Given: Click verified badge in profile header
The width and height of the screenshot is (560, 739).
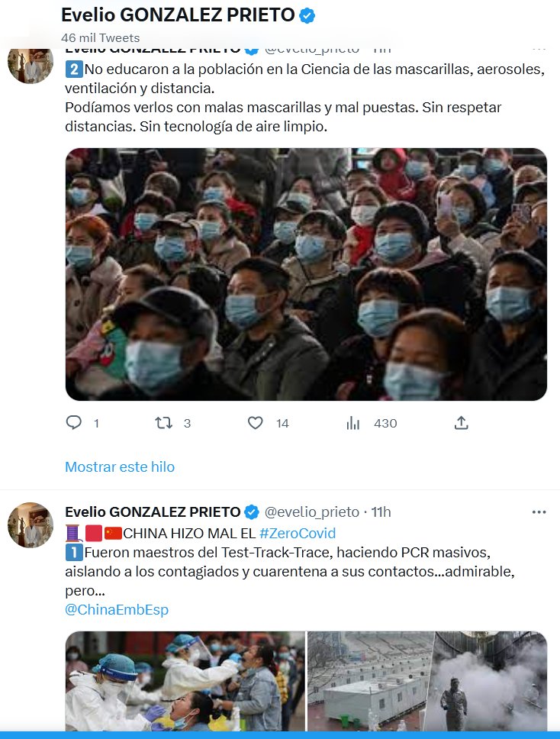Looking at the screenshot, I should click(x=307, y=16).
